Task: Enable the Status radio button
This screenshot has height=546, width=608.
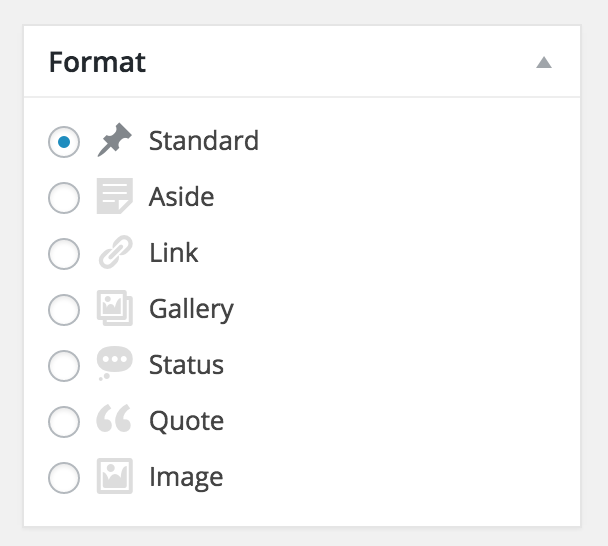Action: (x=64, y=366)
